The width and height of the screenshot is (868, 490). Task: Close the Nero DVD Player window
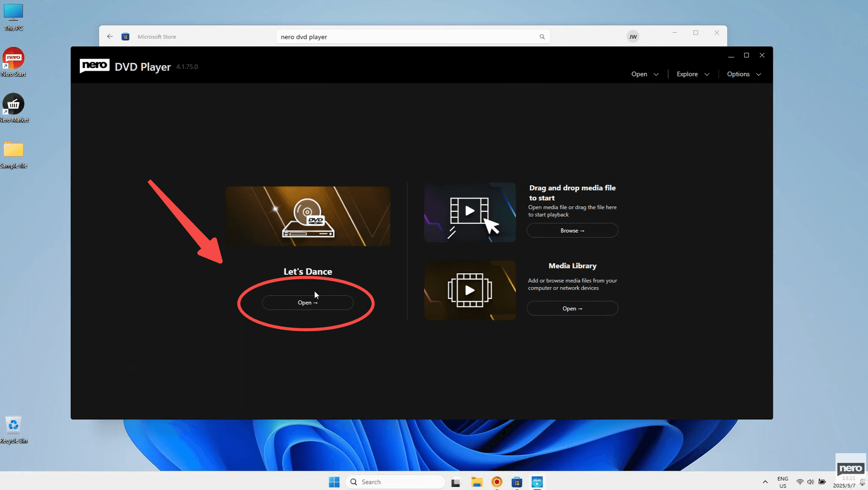[762, 55]
